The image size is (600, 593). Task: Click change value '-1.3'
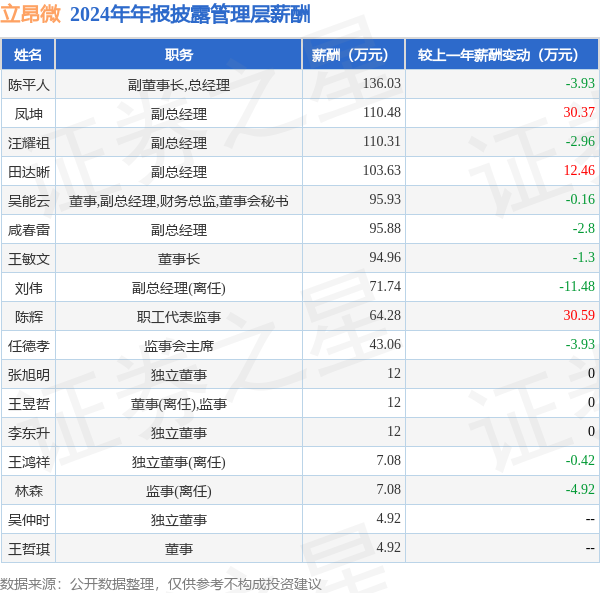[584, 257]
